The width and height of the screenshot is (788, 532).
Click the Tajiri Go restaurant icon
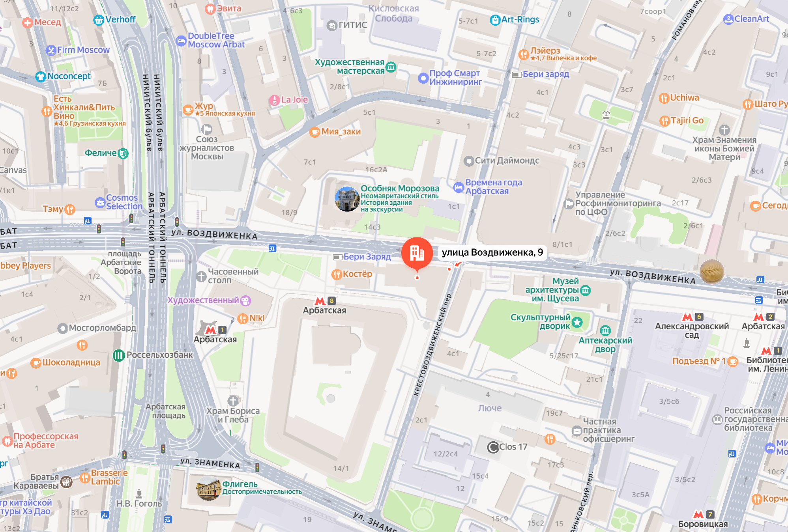(x=665, y=121)
